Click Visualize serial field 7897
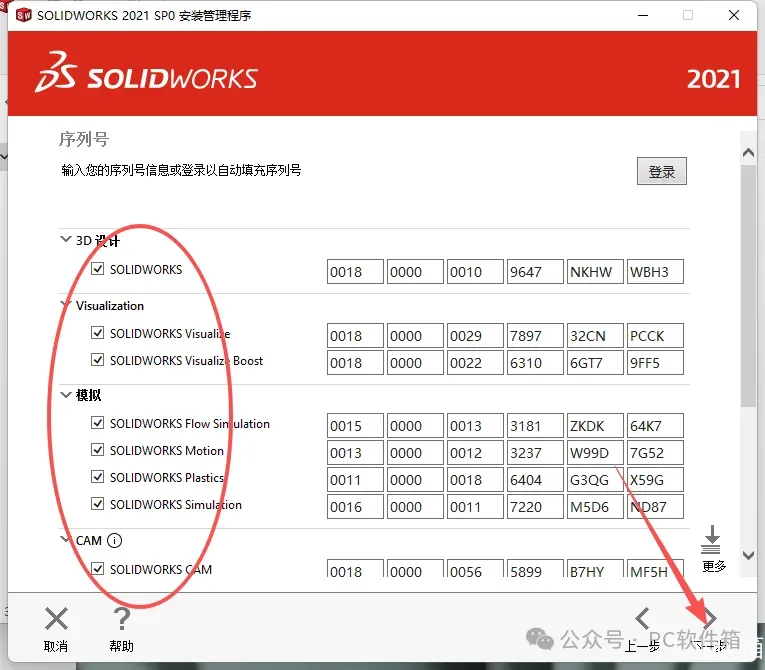Screen dimensions: 765x670 pyautogui.click(x=535, y=336)
